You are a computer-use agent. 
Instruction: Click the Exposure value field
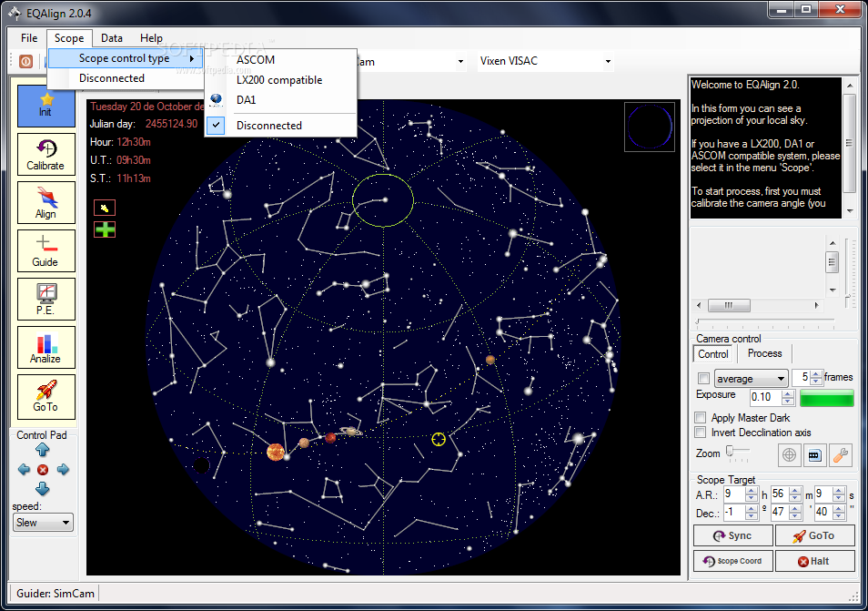click(765, 397)
